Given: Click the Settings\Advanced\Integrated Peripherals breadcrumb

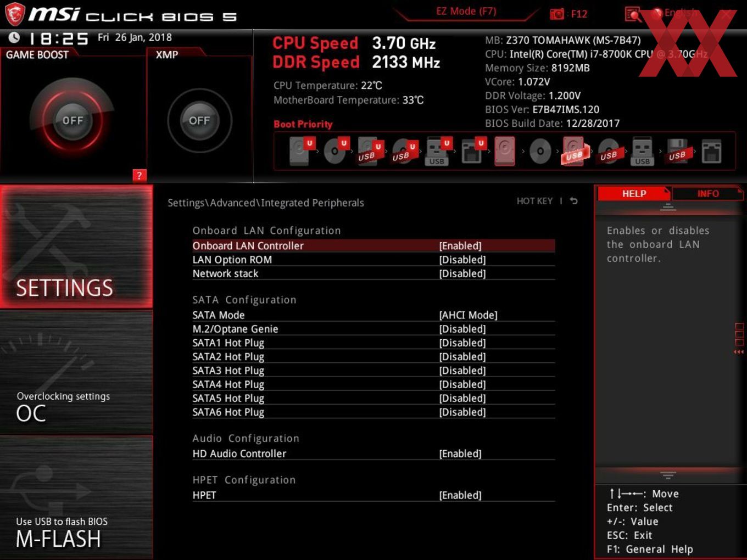Looking at the screenshot, I should [x=266, y=203].
